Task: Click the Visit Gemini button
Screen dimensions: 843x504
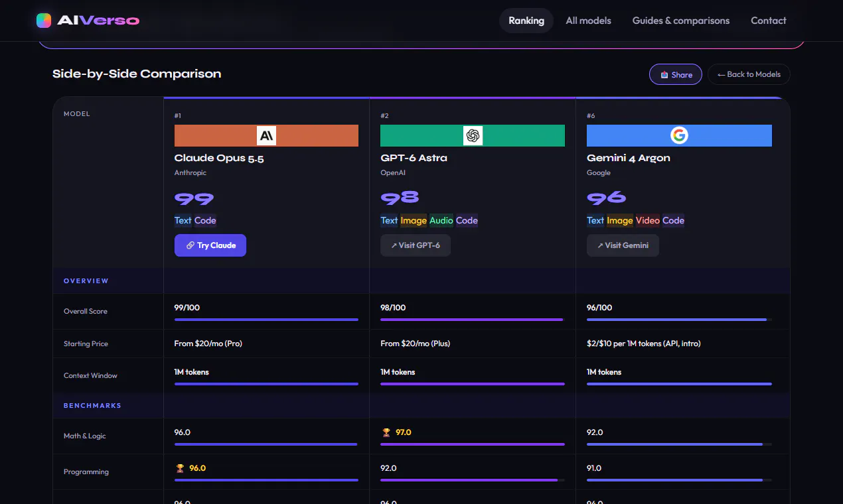Action: pyautogui.click(x=623, y=245)
